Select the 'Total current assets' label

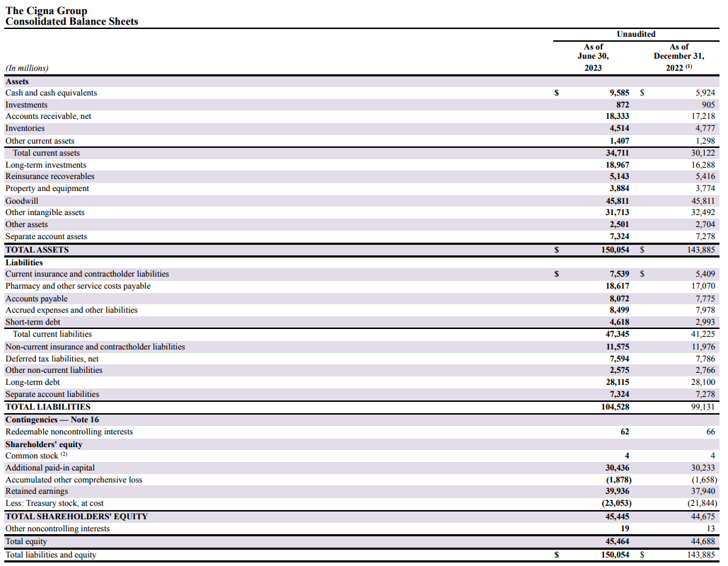tap(47, 153)
